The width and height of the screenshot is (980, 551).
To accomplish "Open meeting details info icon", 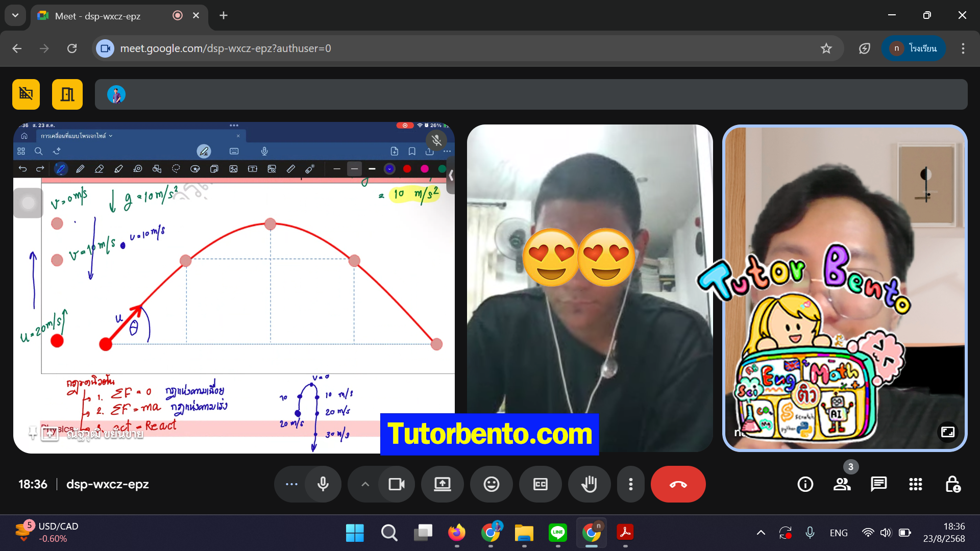I will [x=805, y=484].
